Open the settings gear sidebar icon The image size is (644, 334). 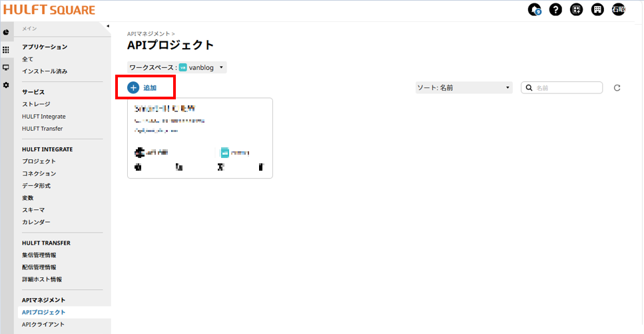pyautogui.click(x=6, y=85)
